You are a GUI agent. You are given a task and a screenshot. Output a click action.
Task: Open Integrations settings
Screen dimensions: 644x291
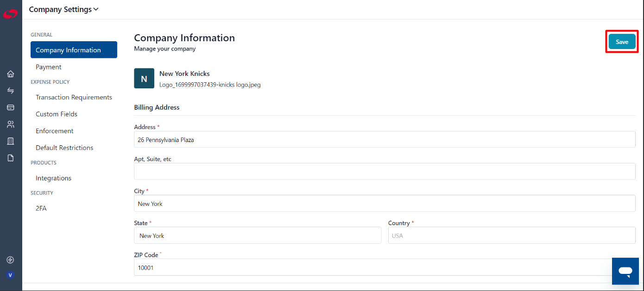pyautogui.click(x=54, y=178)
